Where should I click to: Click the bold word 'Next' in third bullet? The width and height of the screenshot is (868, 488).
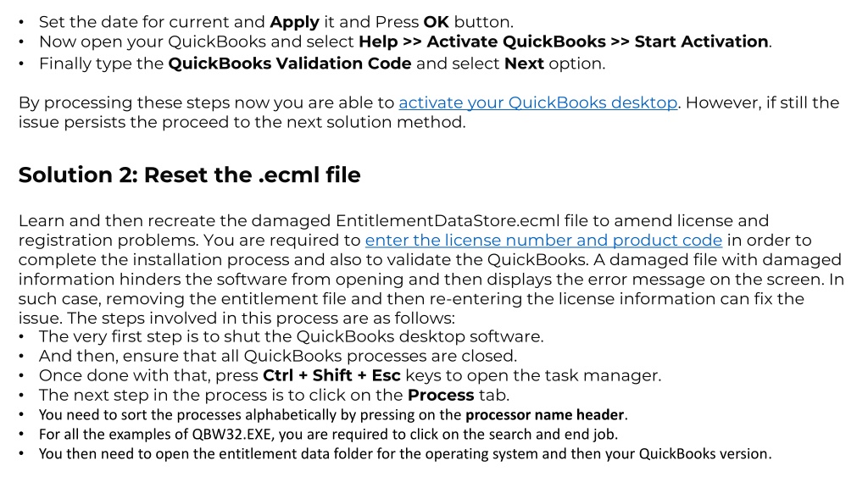click(524, 64)
